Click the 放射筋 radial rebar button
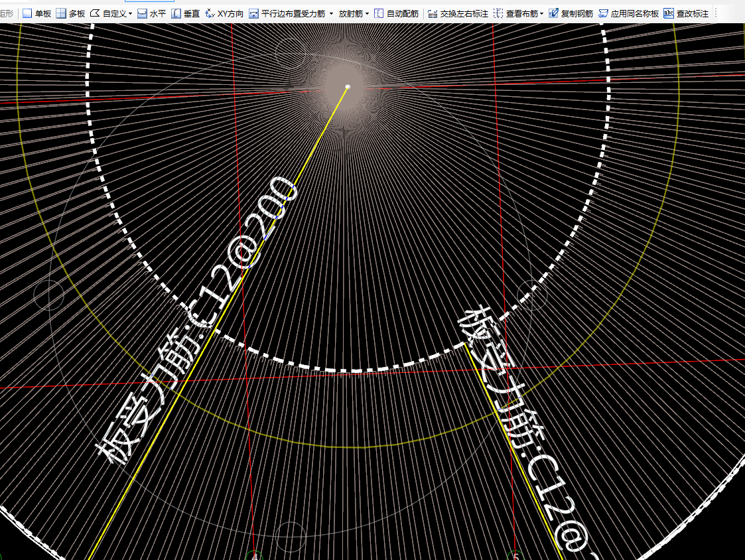The width and height of the screenshot is (745, 560). tap(351, 14)
